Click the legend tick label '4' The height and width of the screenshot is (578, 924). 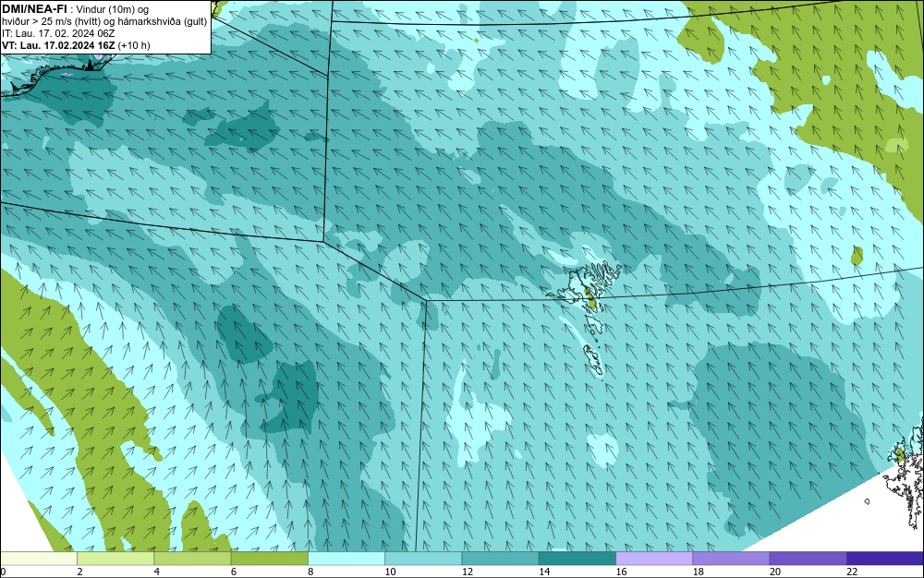tap(157, 572)
